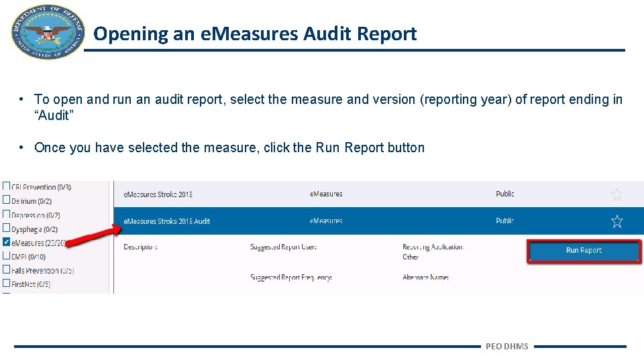This screenshot has height=362, width=644.
Task: Click the Alternate Name: label
Action: (x=425, y=278)
